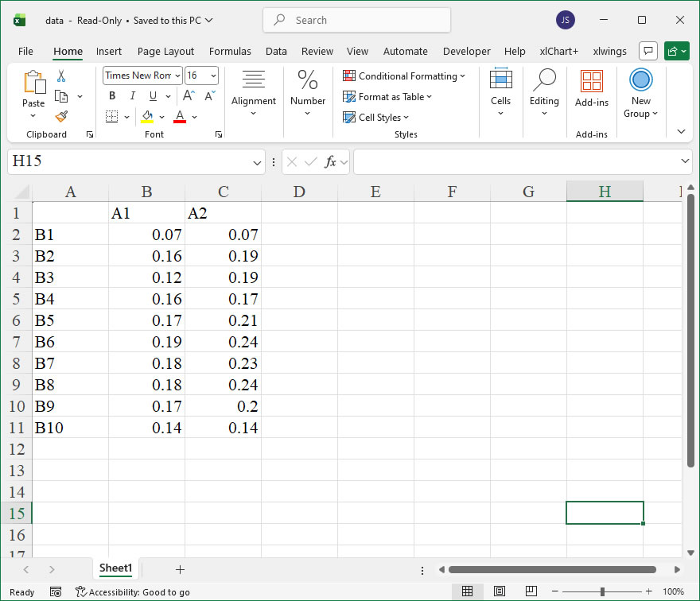Open the Editing magnifier group

click(544, 89)
